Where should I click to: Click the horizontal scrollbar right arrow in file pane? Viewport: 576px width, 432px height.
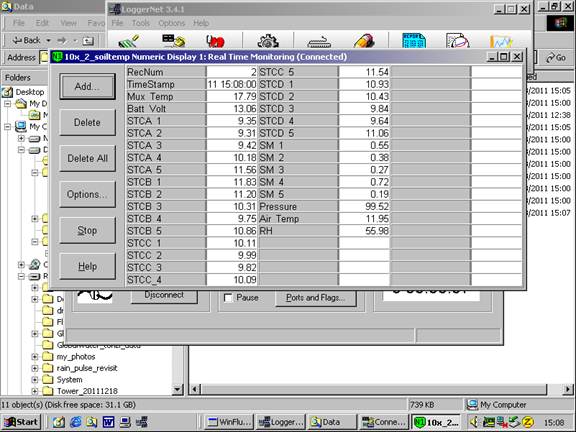[568, 389]
